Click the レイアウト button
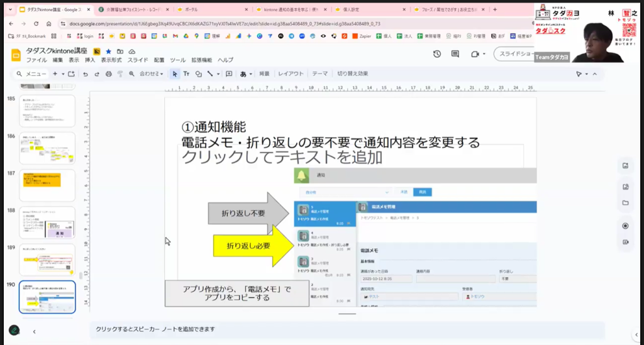Screen dimensions: 644x345 [x=291, y=74]
